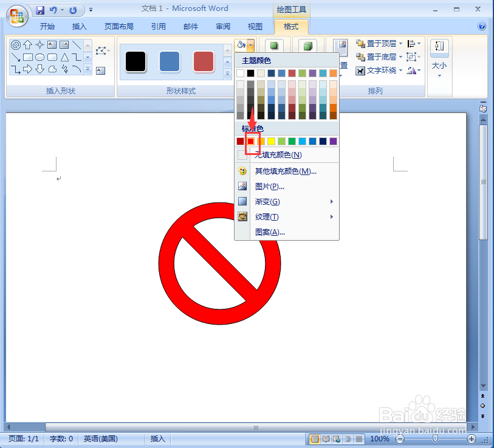Image resolution: width=494 pixels, height=448 pixels.
Task: Open 3-D effects cube button
Action: click(x=308, y=46)
